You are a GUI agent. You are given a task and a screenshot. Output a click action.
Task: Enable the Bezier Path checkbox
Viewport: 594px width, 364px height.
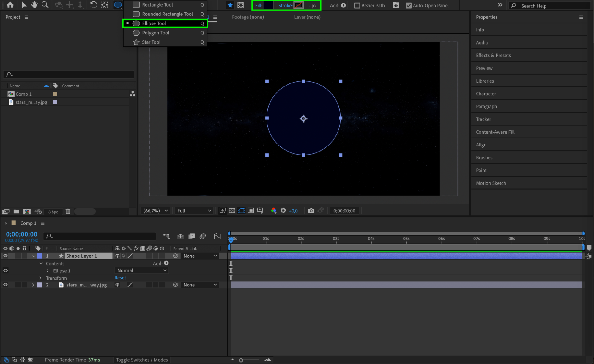[x=357, y=5]
